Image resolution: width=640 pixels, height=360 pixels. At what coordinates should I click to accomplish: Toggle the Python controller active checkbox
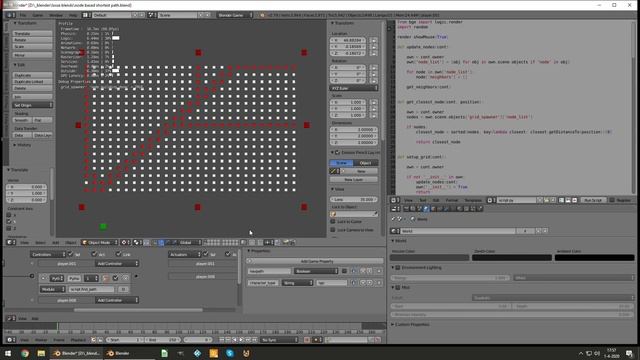point(115,278)
